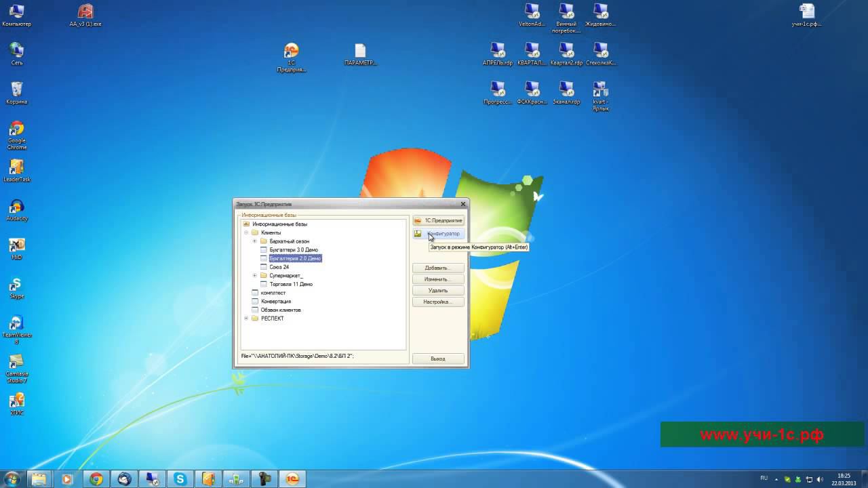This screenshot has width=868, height=488.
Task: Open Google Chrome from the taskbar
Action: pyautogui.click(x=96, y=479)
